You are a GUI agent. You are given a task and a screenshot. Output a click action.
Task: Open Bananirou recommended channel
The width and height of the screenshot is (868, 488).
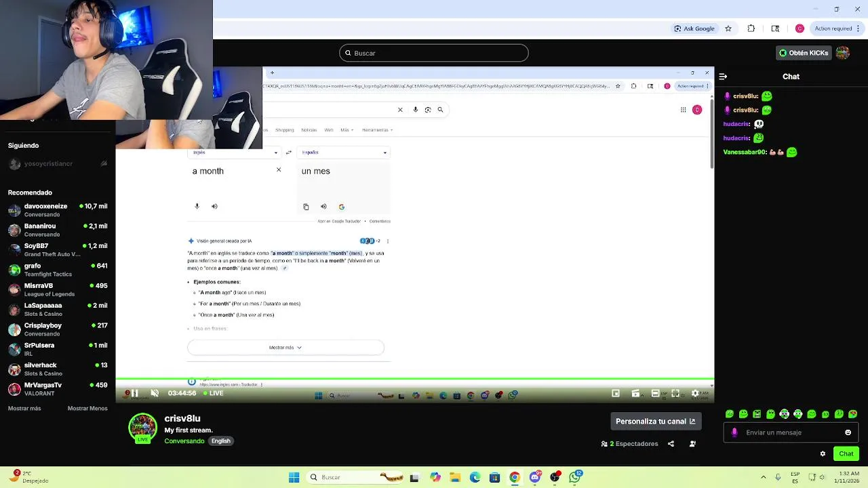(58, 230)
